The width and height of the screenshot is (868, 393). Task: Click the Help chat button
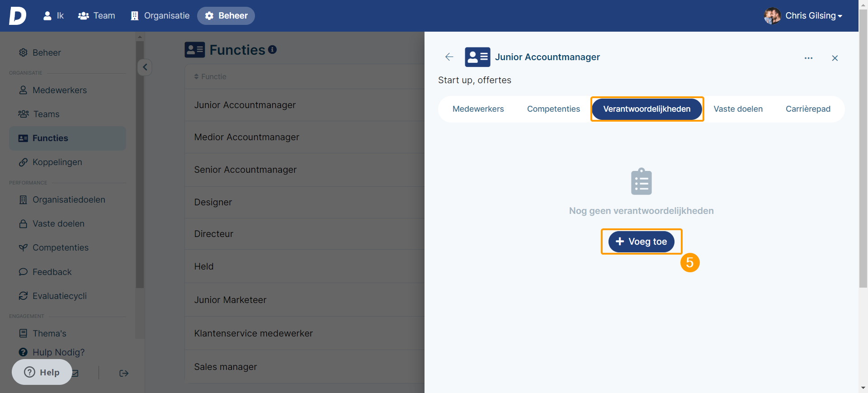tap(42, 372)
